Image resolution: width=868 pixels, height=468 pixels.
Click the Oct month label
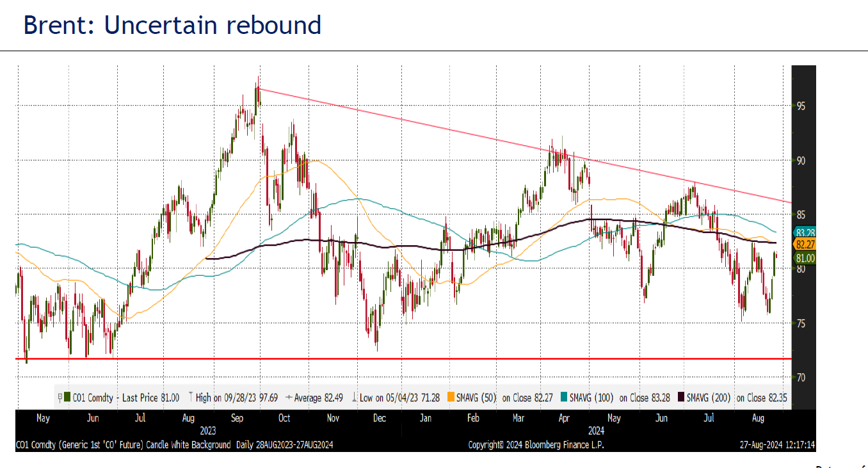(284, 418)
